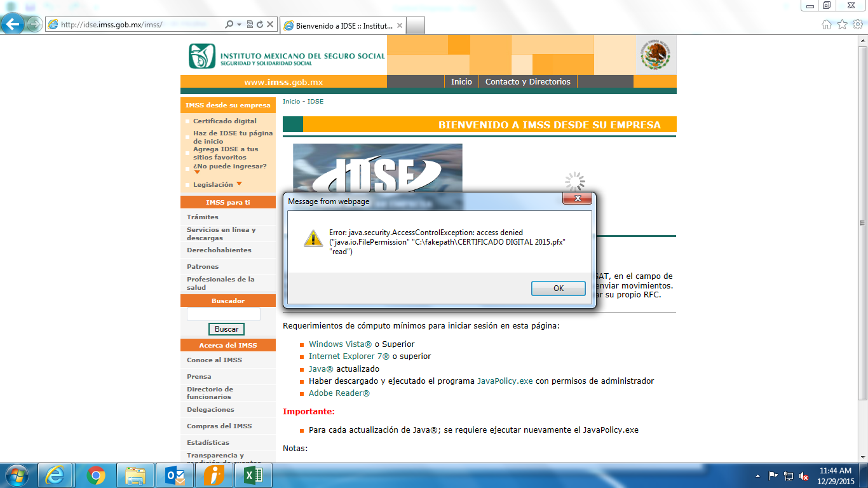Open Certificado digital sidebar link

[x=225, y=121]
